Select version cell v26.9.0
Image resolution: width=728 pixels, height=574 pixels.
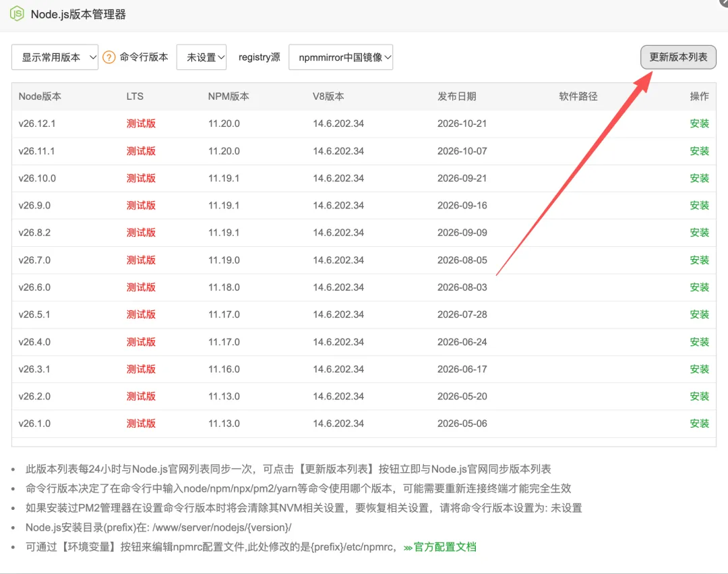(x=34, y=205)
